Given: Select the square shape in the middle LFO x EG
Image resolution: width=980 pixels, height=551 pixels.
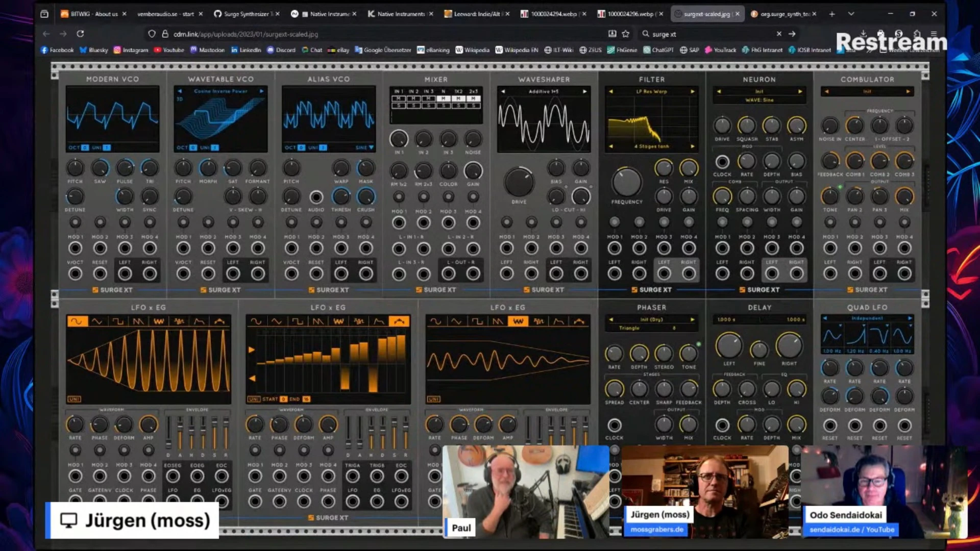Looking at the screenshot, I should pyautogui.click(x=298, y=321).
